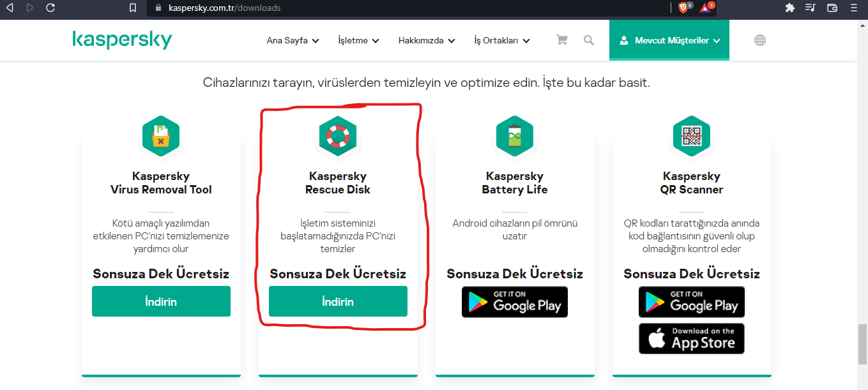Click the Kaspersky Rescue Disk title
The image size is (868, 390).
[x=338, y=183]
